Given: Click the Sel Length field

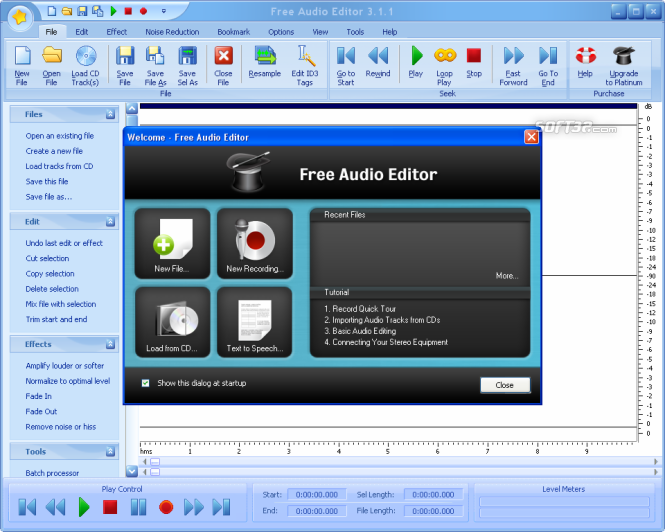Looking at the screenshot, I should 433,495.
